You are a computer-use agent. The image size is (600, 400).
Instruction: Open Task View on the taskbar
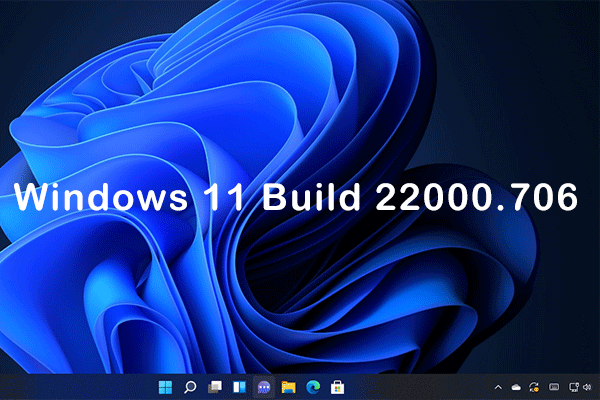point(215,387)
